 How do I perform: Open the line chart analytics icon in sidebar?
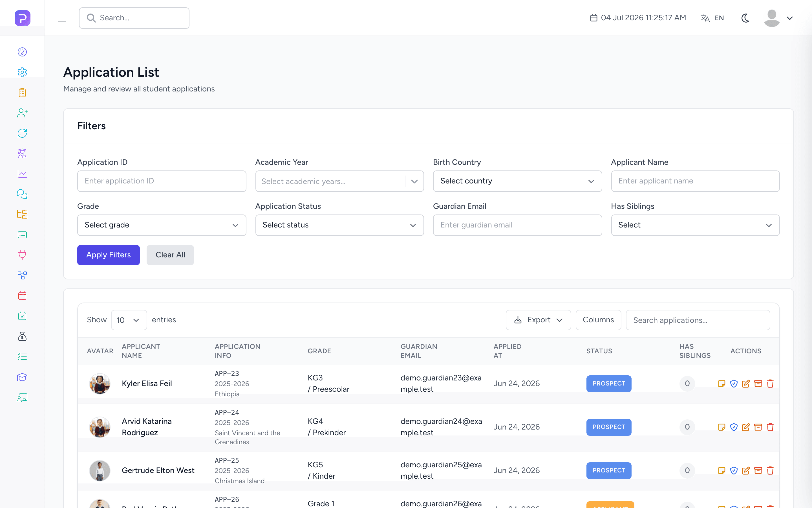click(22, 174)
